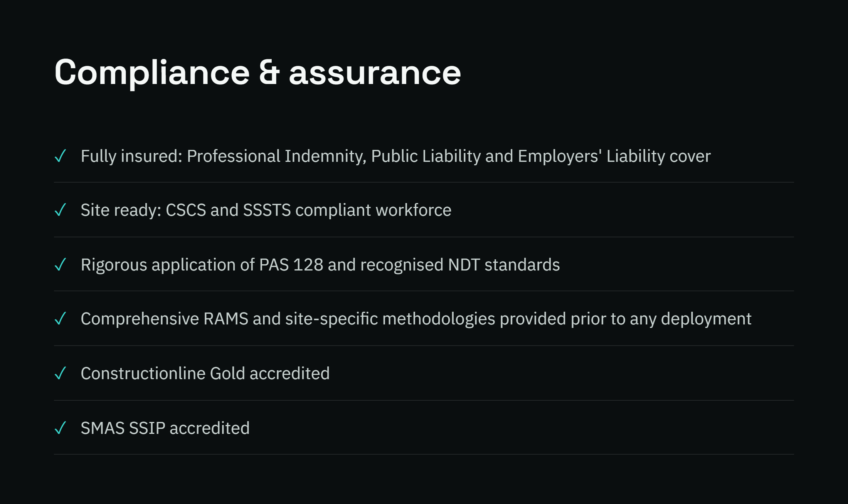Click the checkmark next to Site ready
Image resolution: width=848 pixels, height=504 pixels.
point(61,210)
